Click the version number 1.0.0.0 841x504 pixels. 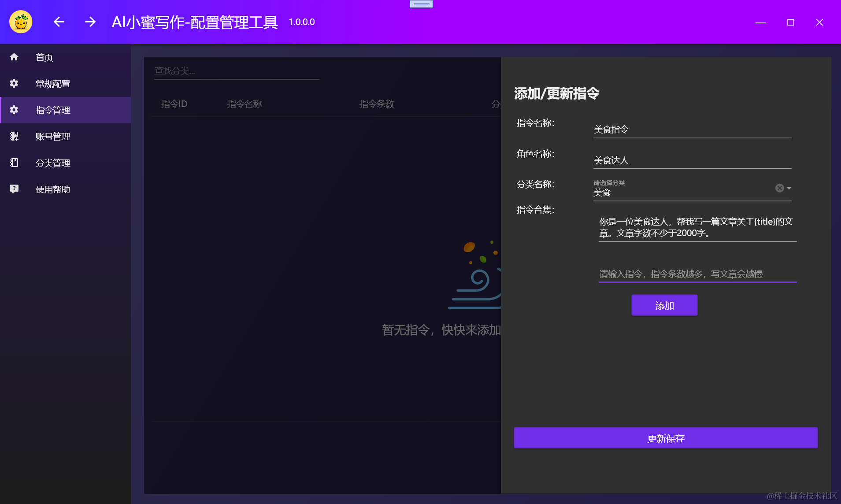click(x=301, y=22)
